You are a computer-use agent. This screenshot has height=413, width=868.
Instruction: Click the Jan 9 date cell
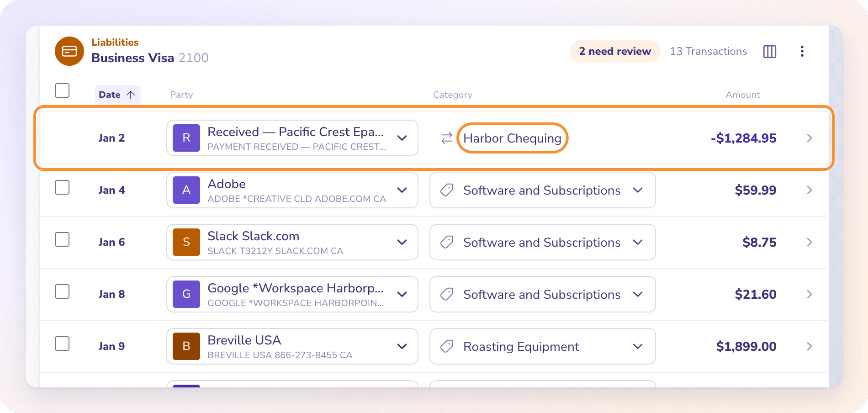[x=111, y=346]
